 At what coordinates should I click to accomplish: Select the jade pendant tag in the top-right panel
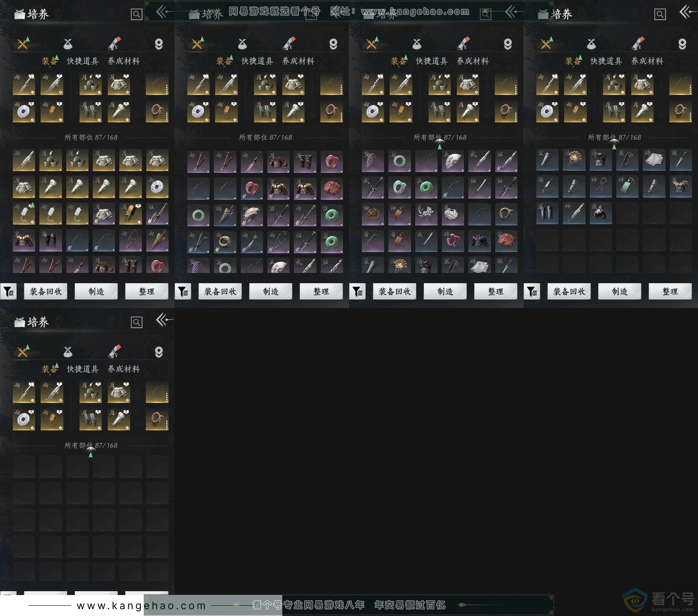[x=627, y=187]
